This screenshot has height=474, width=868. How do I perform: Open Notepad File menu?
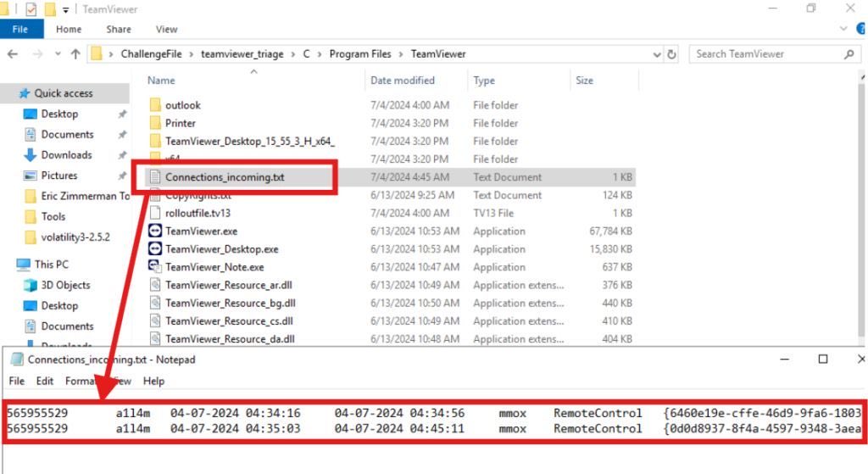17,381
